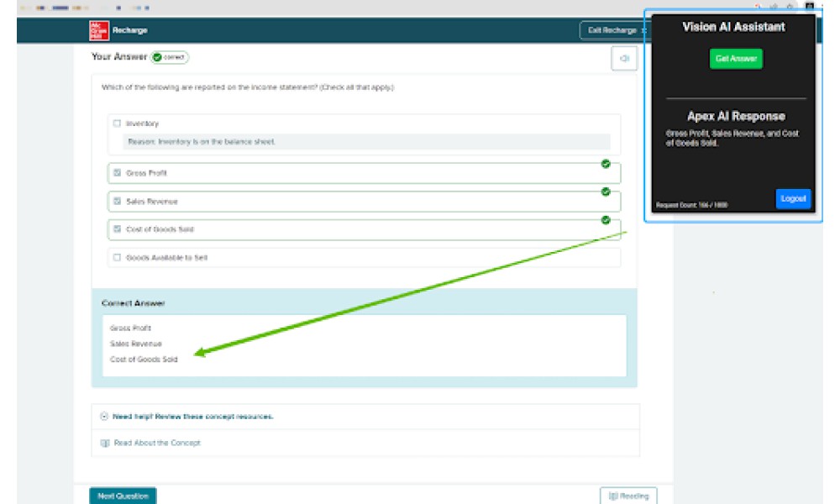
Task: Click the Correct Answer heading
Action: coord(133,303)
